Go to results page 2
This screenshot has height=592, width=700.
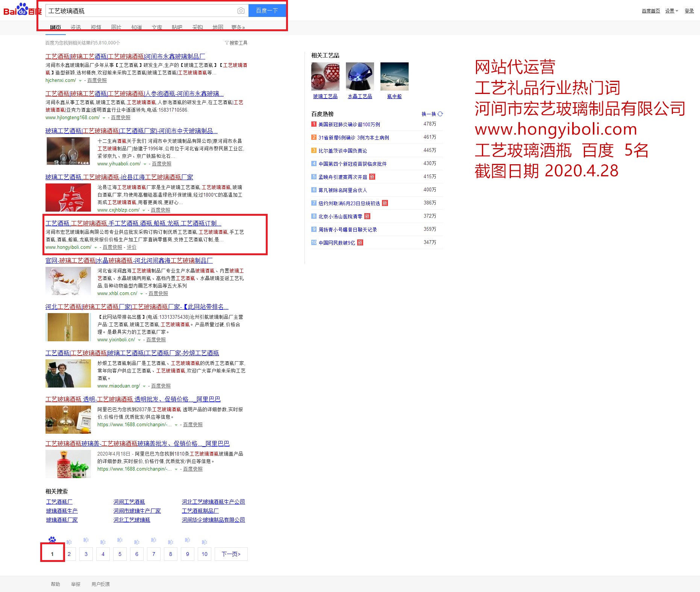(x=69, y=554)
